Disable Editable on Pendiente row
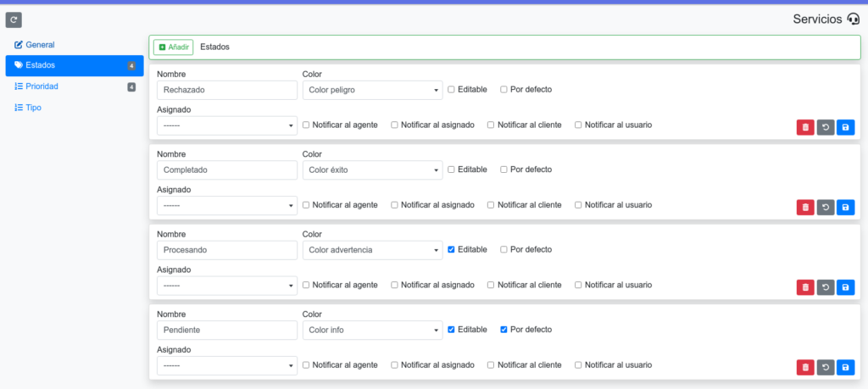This screenshot has height=389, width=868. click(x=451, y=330)
